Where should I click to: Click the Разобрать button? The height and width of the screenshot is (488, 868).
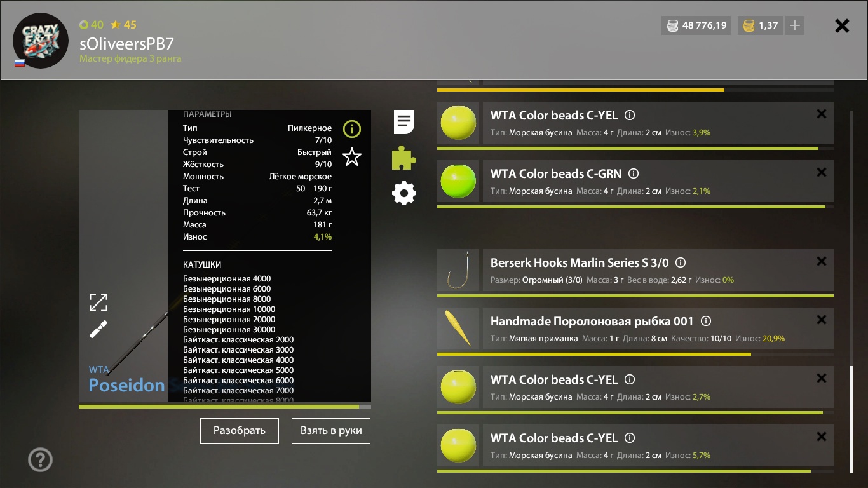point(240,430)
